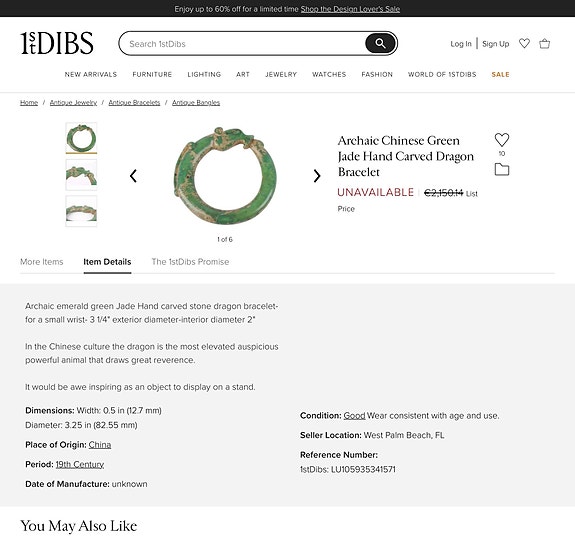Select second bracelet close-up thumbnail

[81, 175]
